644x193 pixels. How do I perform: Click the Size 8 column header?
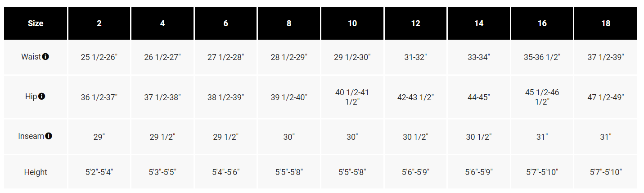[289, 23]
